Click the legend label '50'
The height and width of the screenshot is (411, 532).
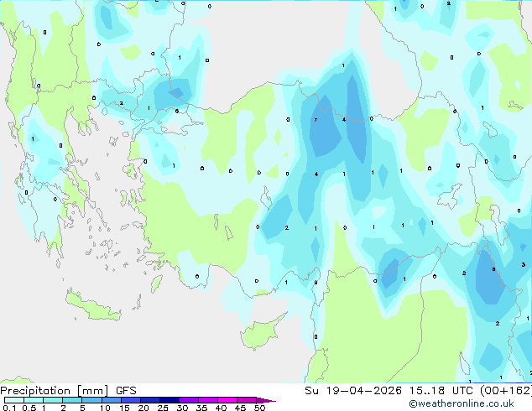259,408
